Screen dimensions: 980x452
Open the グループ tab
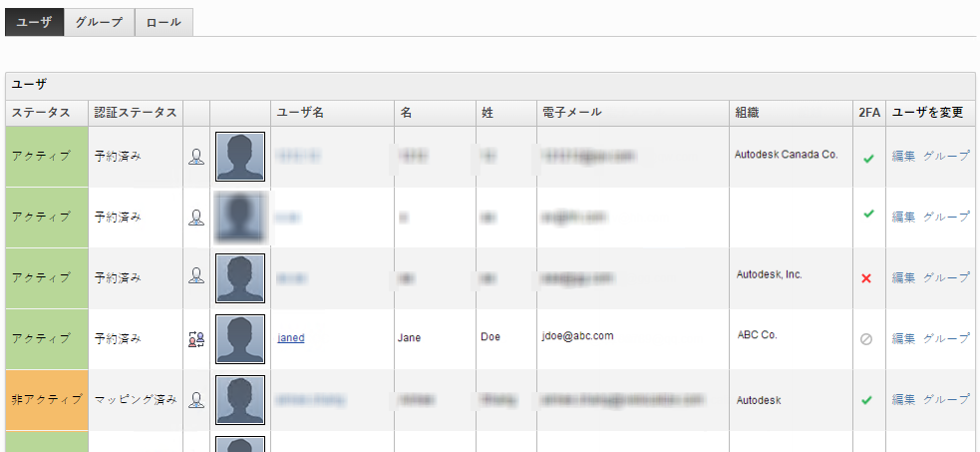coord(100,23)
